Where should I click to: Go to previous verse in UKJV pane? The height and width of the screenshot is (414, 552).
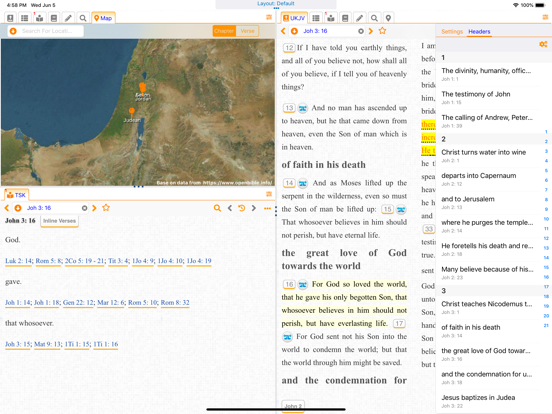283,31
